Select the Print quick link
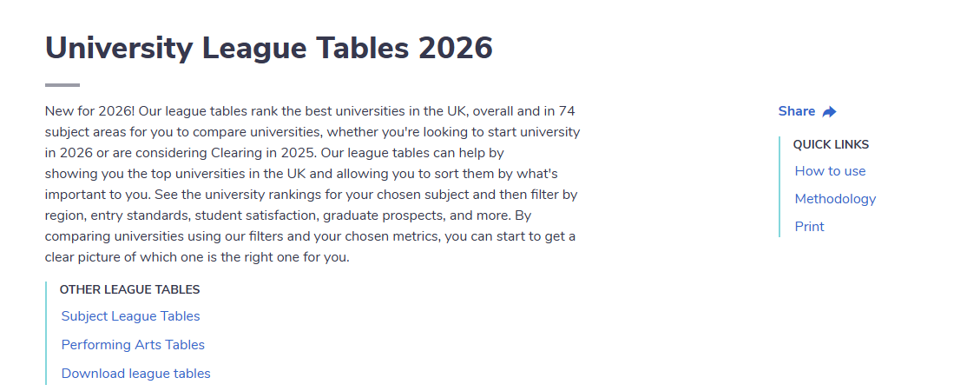This screenshot has width=980, height=391. tap(809, 227)
